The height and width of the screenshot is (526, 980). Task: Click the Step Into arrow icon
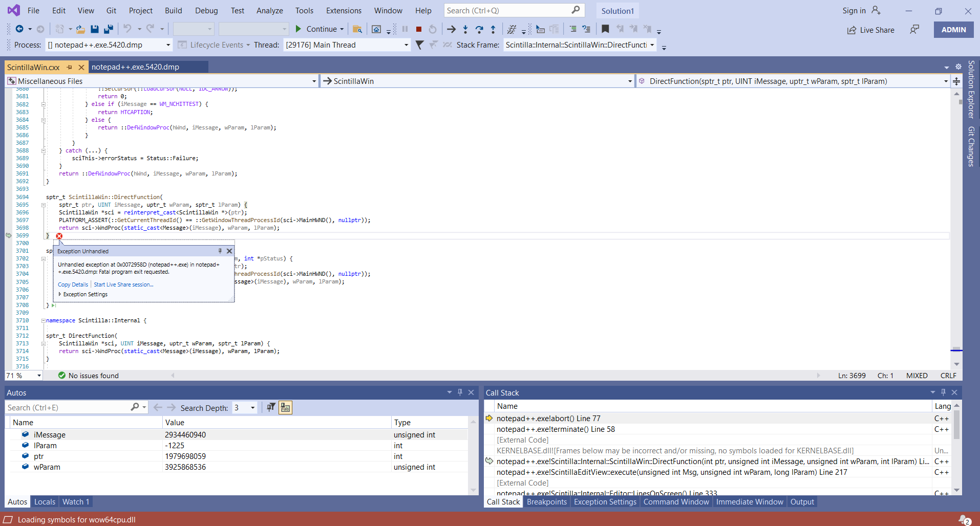click(465, 29)
